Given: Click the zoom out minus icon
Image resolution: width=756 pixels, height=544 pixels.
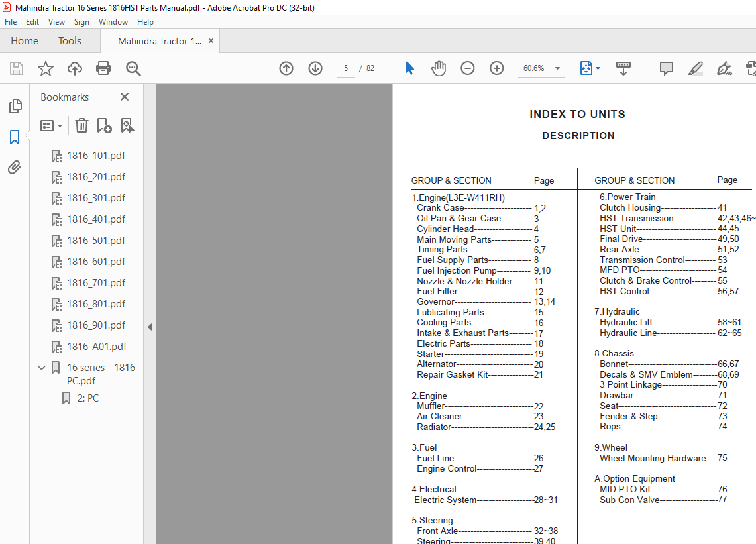Looking at the screenshot, I should click(468, 68).
